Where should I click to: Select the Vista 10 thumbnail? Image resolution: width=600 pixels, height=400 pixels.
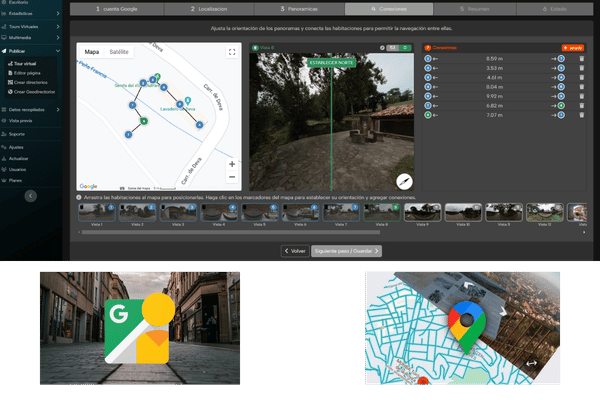(x=463, y=212)
